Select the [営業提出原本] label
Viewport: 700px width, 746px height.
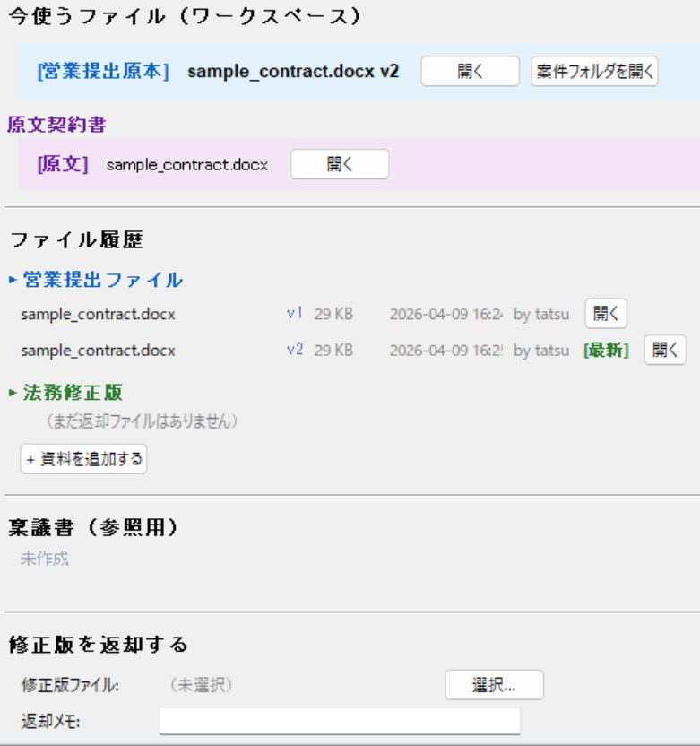pyautogui.click(x=103, y=72)
